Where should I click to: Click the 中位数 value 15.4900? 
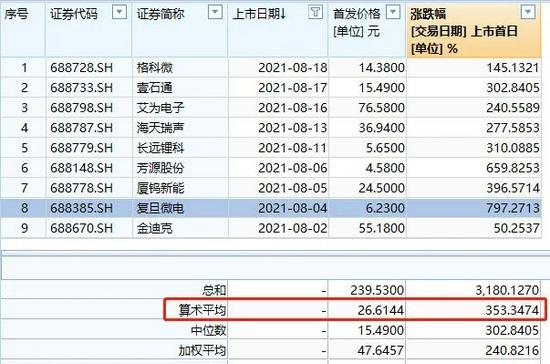coord(381,330)
